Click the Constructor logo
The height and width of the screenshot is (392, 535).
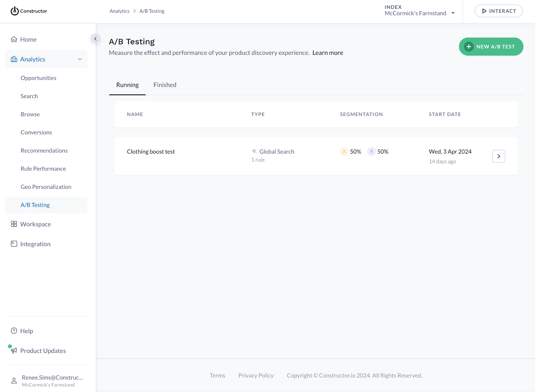pyautogui.click(x=28, y=11)
